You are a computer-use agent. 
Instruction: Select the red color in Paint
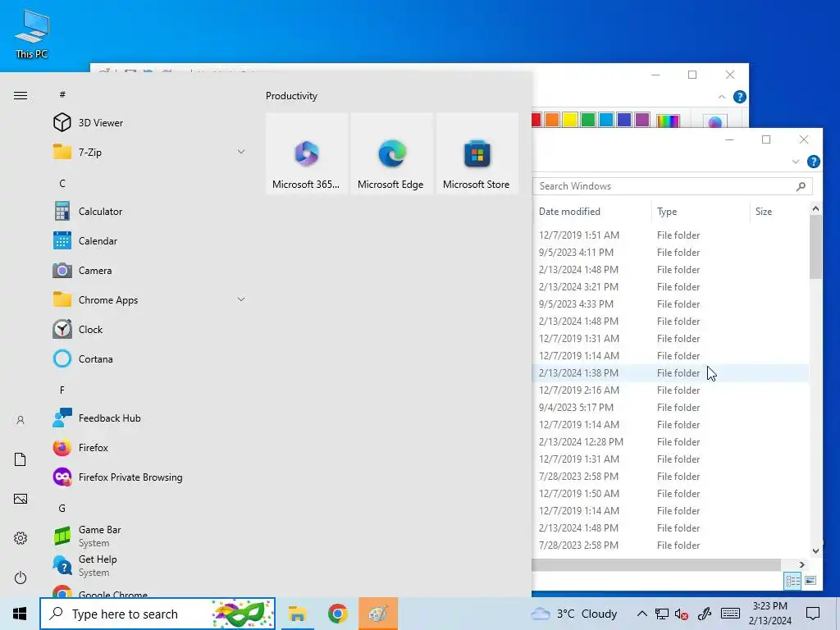536,120
